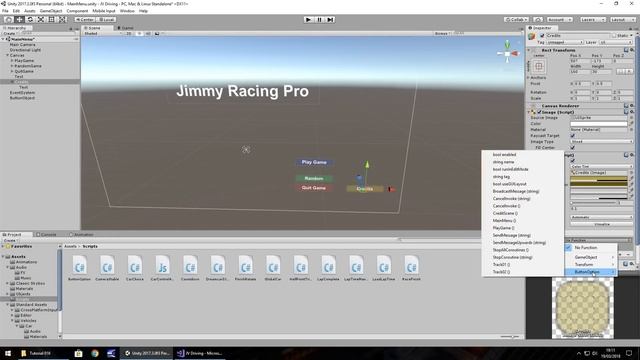Click the scene orientation gizmo
The image size is (640, 360).
507,53
